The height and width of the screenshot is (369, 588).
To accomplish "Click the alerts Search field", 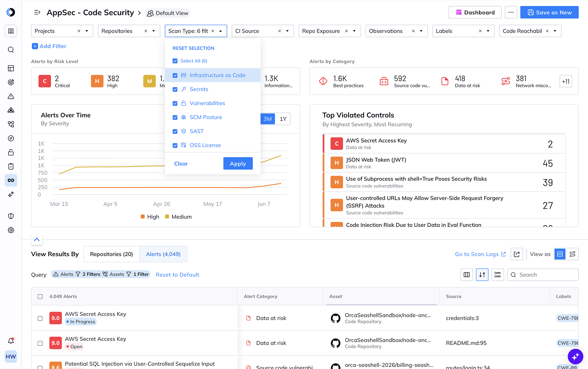I will (x=543, y=275).
